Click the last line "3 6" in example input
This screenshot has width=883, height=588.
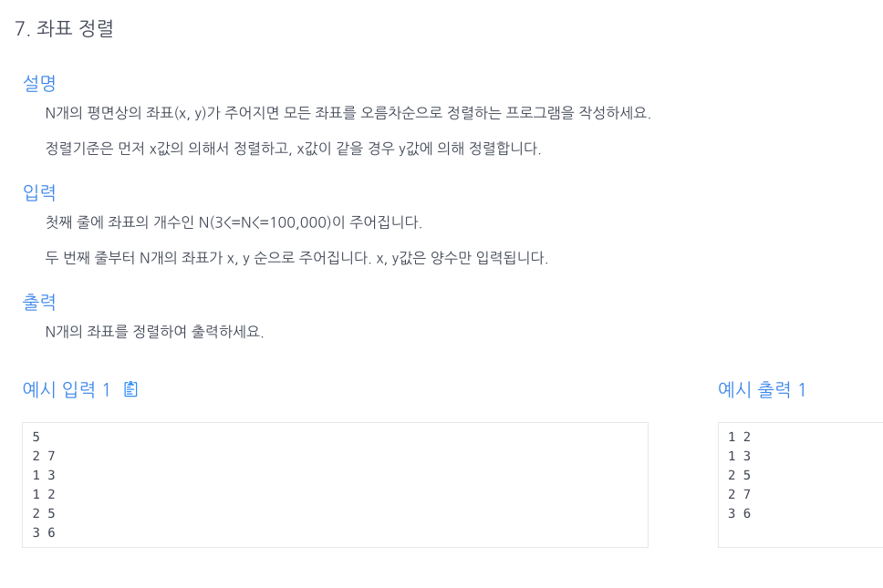(44, 532)
